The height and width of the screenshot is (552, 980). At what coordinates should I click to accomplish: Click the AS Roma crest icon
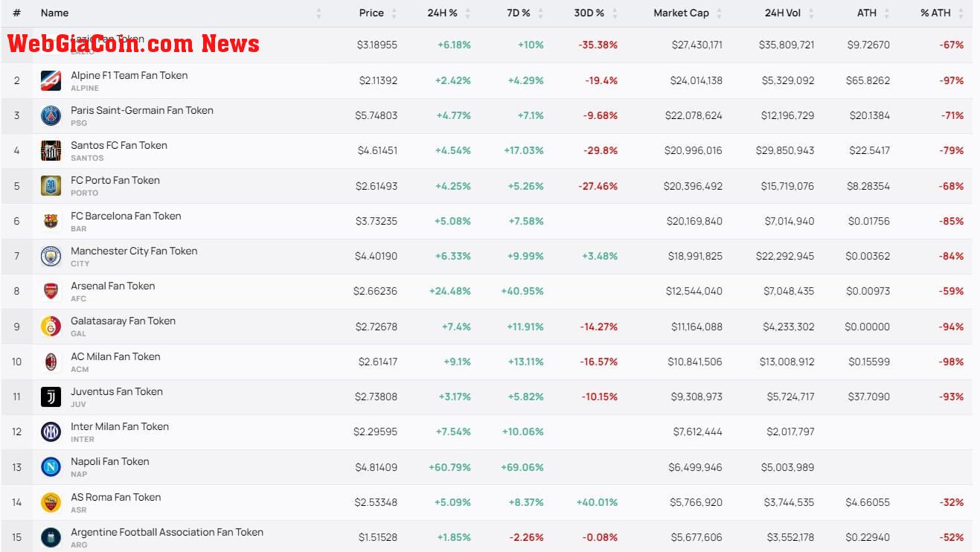point(51,502)
